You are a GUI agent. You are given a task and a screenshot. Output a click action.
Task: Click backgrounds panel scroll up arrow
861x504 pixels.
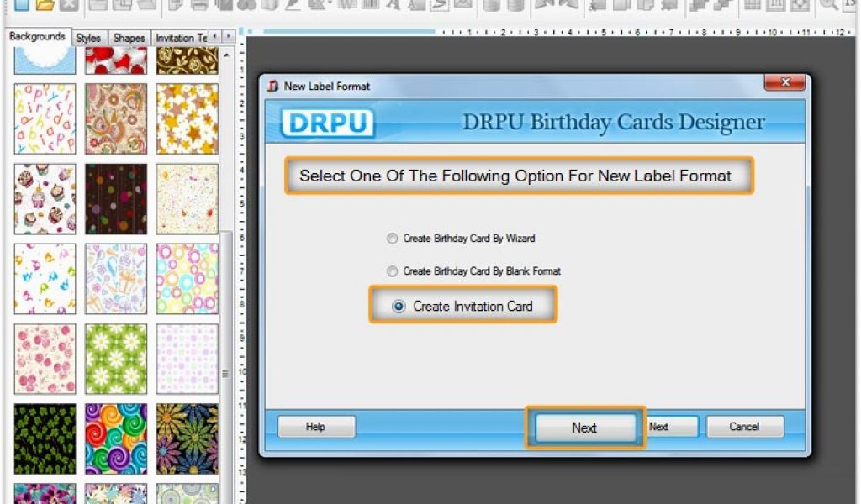click(226, 55)
